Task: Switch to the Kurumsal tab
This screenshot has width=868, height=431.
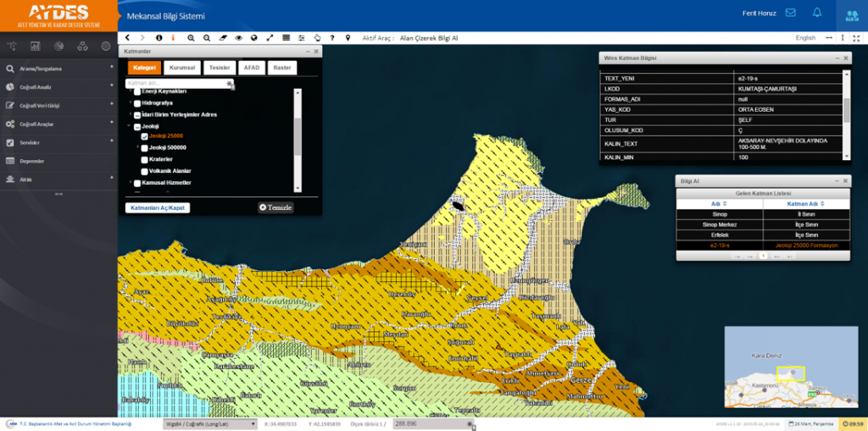Action: pyautogui.click(x=182, y=68)
